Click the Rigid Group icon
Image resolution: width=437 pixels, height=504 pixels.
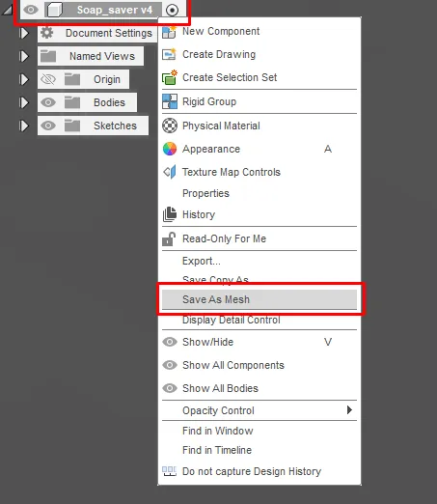click(170, 101)
